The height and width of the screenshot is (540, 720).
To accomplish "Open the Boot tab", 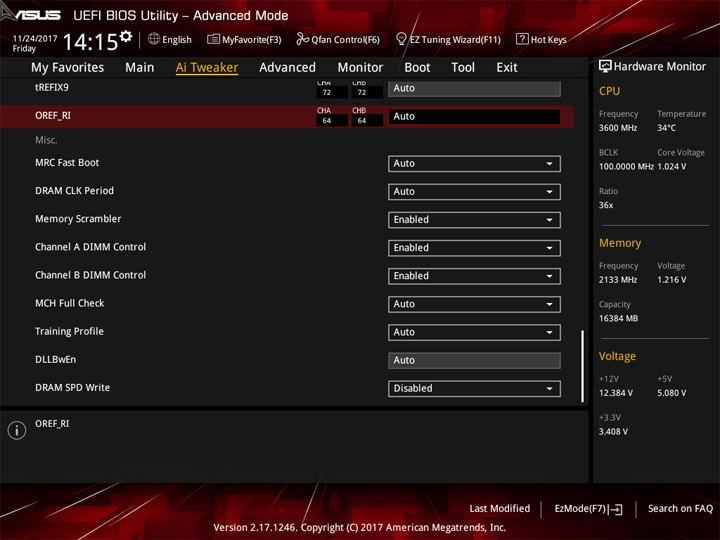I will click(x=417, y=68).
